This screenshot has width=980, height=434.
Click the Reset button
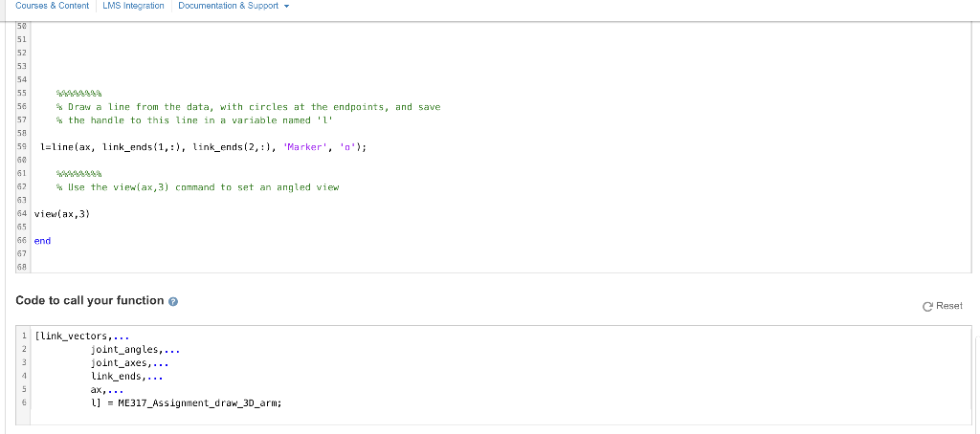click(x=943, y=306)
